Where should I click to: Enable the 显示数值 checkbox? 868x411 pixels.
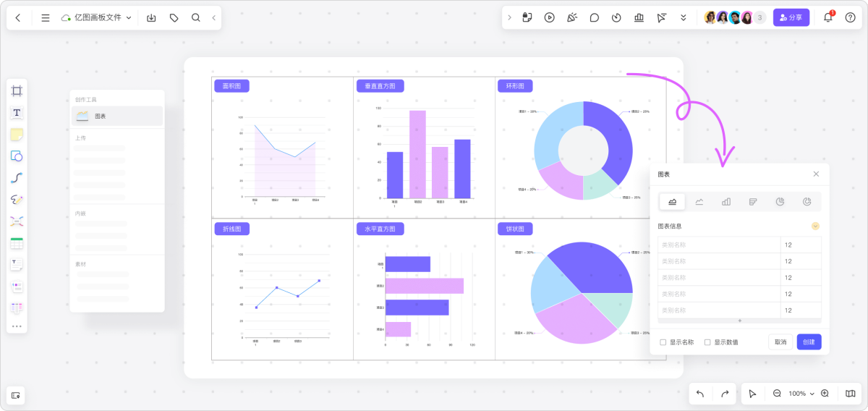pos(707,342)
